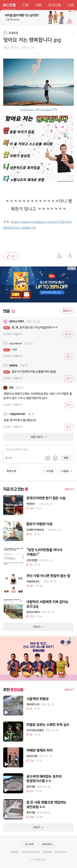This screenshot has width=77, height=868.
Task: Close the Airbnb banner ad
Action: 74,11
